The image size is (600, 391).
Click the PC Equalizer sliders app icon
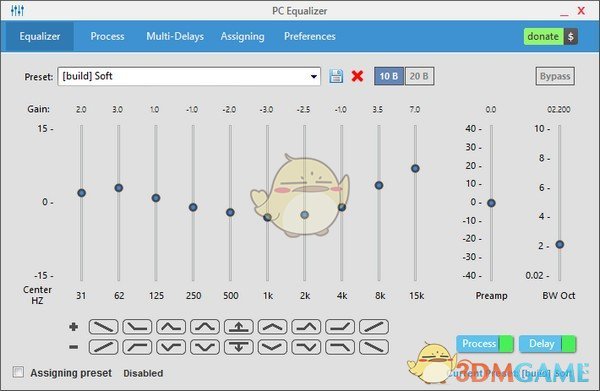pos(17,10)
